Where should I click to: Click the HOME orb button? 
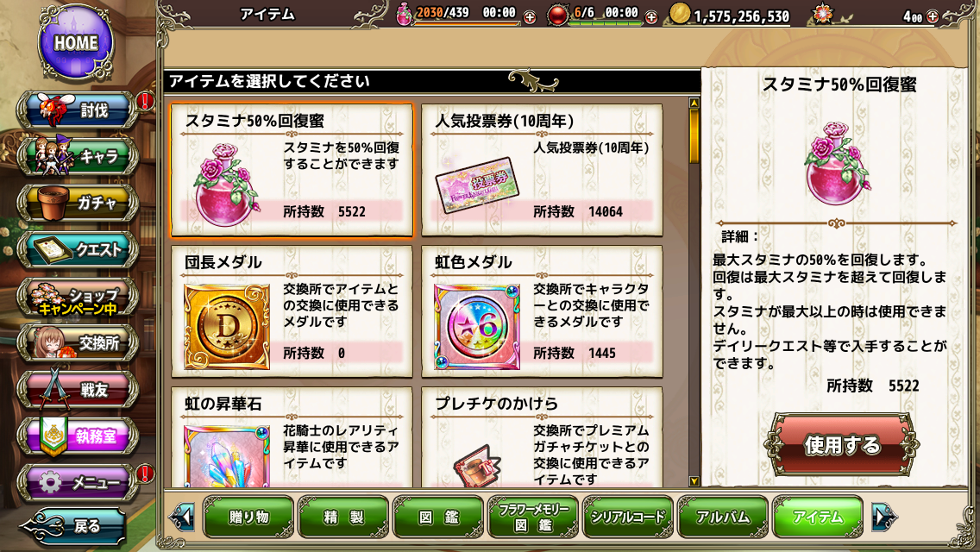coord(76,42)
